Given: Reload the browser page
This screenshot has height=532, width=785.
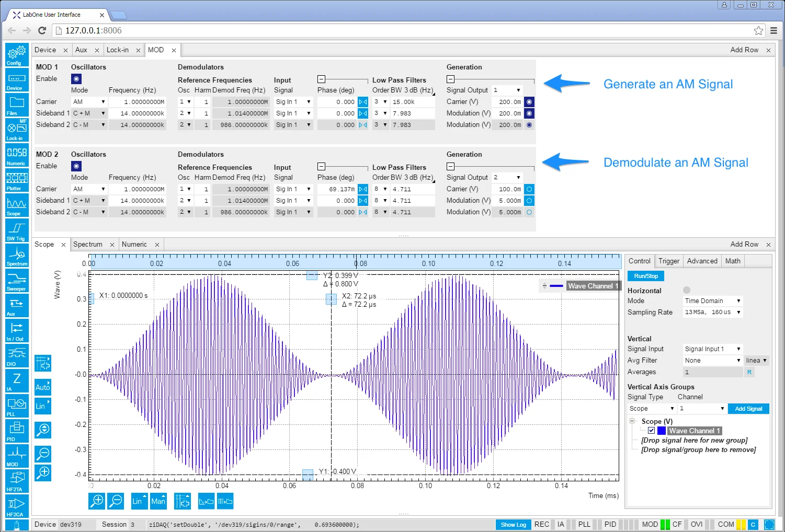Looking at the screenshot, I should click(42, 30).
